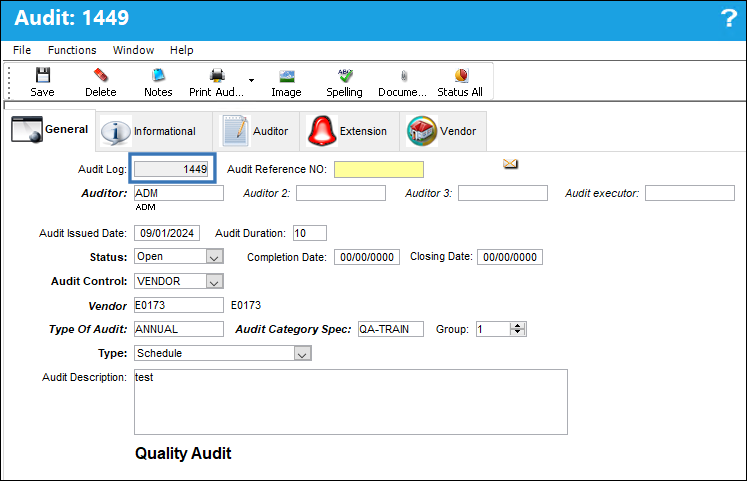Click the Completion Date field
Screen dimensions: 747x481
(367, 257)
